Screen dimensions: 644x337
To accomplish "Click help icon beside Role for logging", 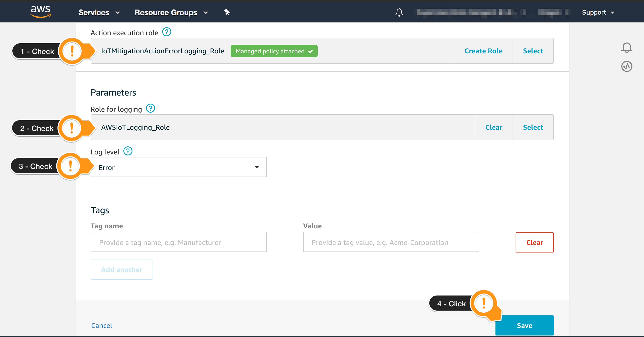I will (x=151, y=108).
